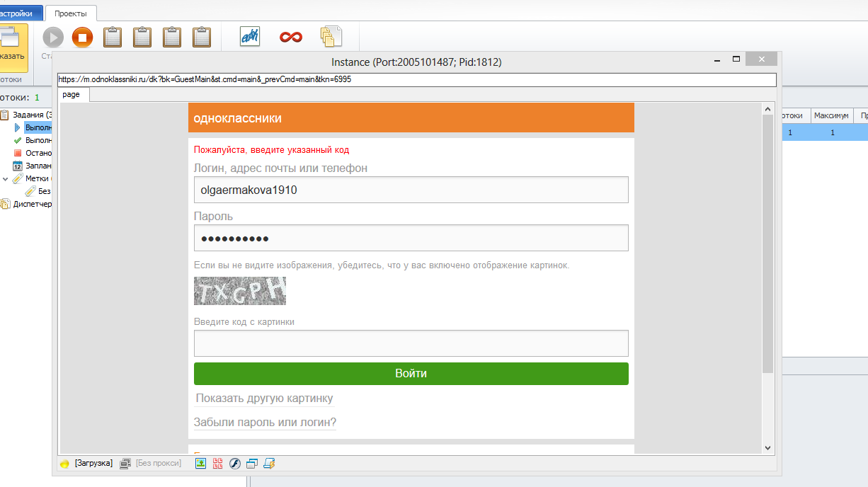The height and width of the screenshot is (487, 868).
Task: Click the [Загрузка] status text
Action: click(x=93, y=463)
